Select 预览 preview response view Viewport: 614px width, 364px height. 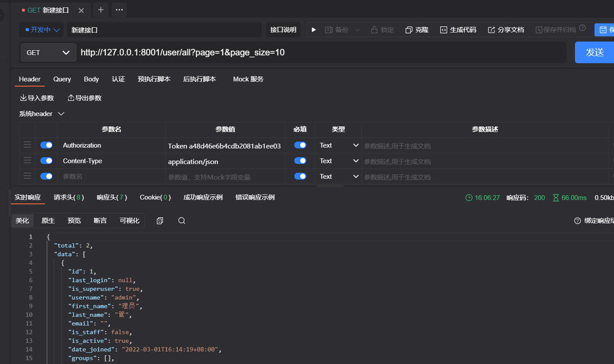pyautogui.click(x=74, y=220)
